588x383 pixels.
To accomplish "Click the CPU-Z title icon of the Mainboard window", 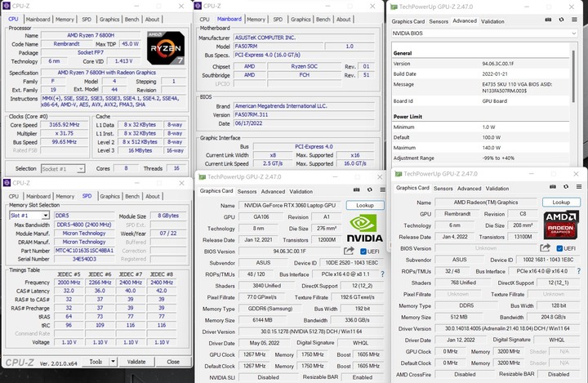I will [x=198, y=6].
